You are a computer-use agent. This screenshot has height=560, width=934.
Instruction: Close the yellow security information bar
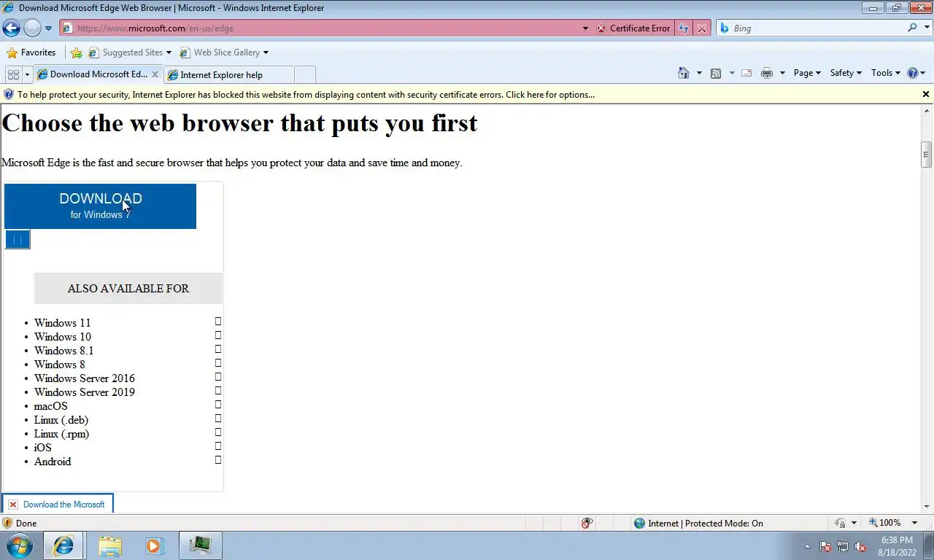(x=926, y=94)
